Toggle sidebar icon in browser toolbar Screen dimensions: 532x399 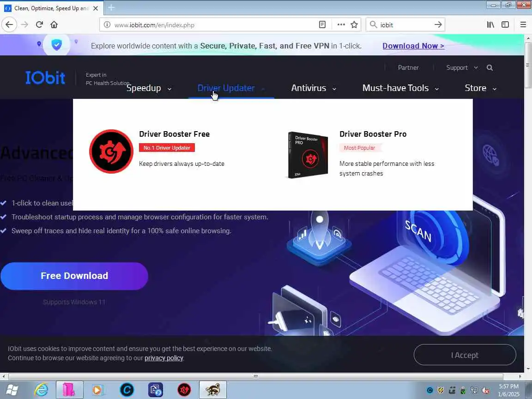coord(505,24)
